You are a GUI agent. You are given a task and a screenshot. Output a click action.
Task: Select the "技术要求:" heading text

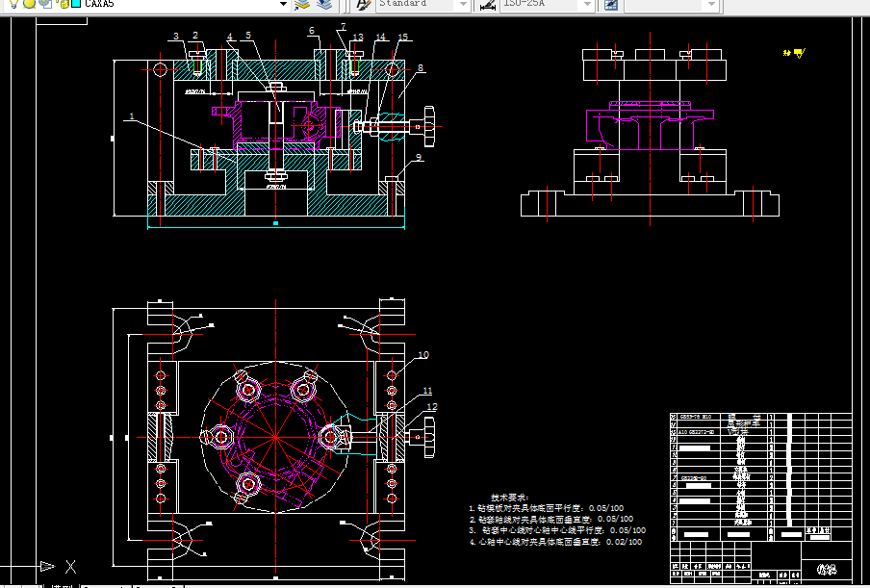click(x=509, y=498)
